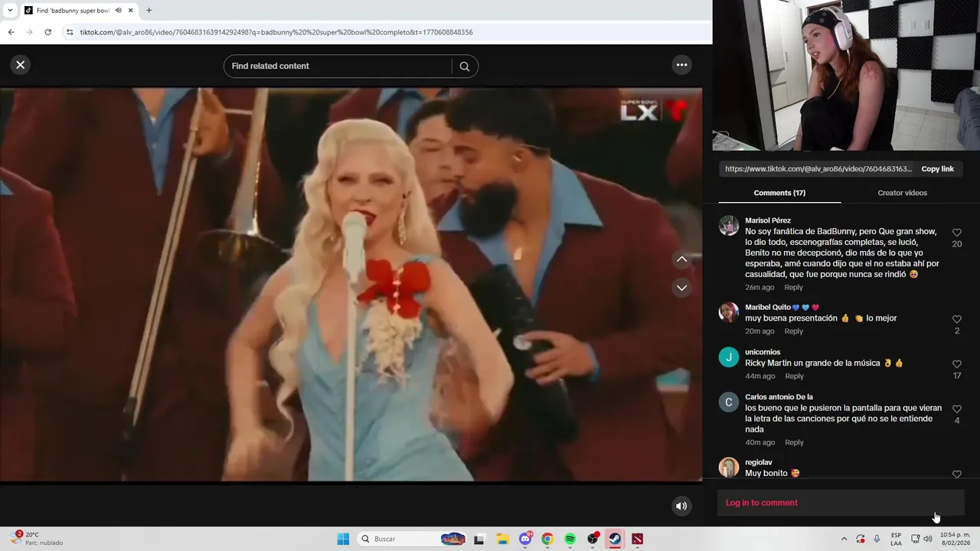
Task: Like Marisol Pérez's comment
Action: [x=956, y=232]
